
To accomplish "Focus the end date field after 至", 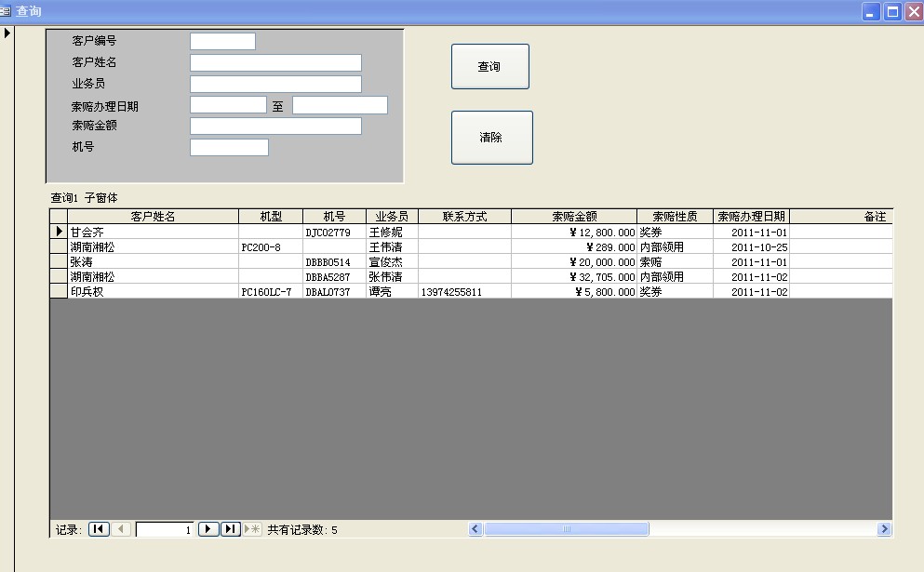I will click(340, 105).
